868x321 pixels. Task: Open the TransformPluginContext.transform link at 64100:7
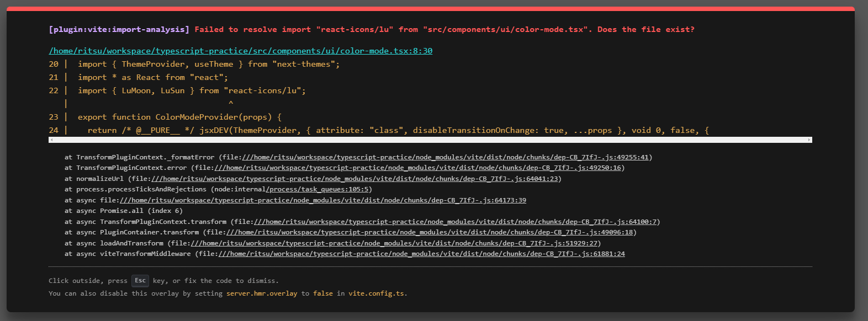456,222
